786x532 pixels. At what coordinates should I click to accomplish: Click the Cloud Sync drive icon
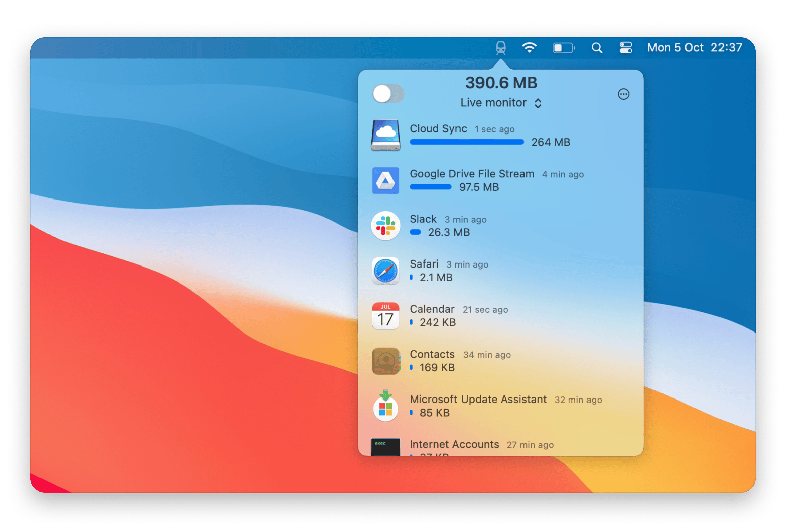[x=385, y=135]
